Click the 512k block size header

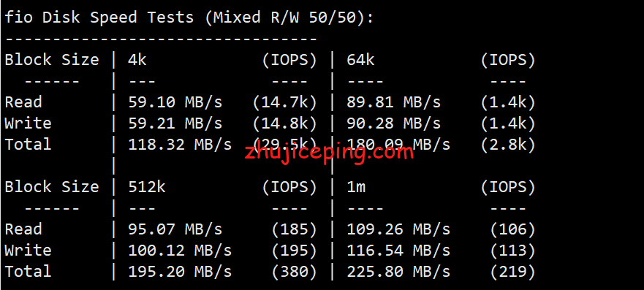click(147, 187)
